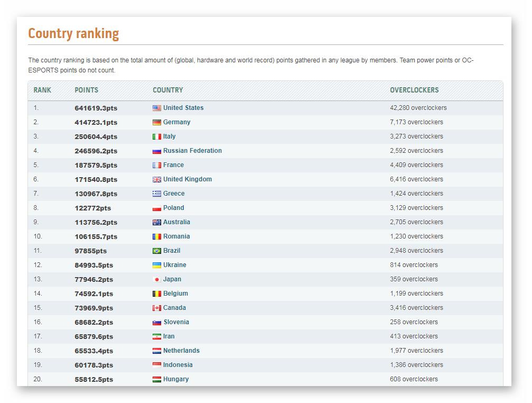Viewport: 532px width, 403px height.
Task: Click the Japan flag icon
Action: pyautogui.click(x=157, y=279)
